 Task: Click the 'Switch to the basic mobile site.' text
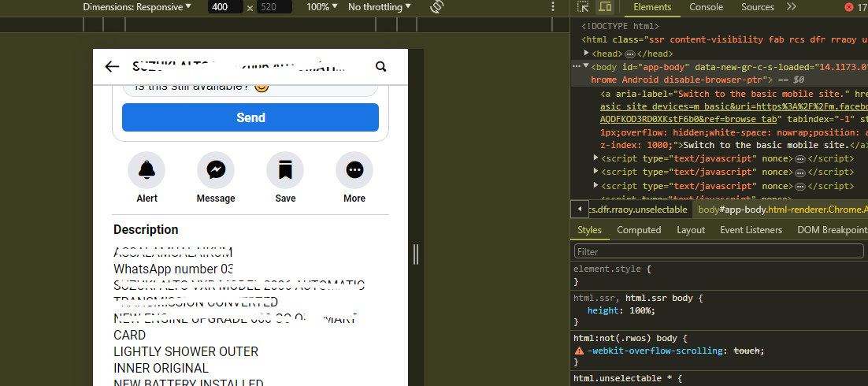point(766,145)
